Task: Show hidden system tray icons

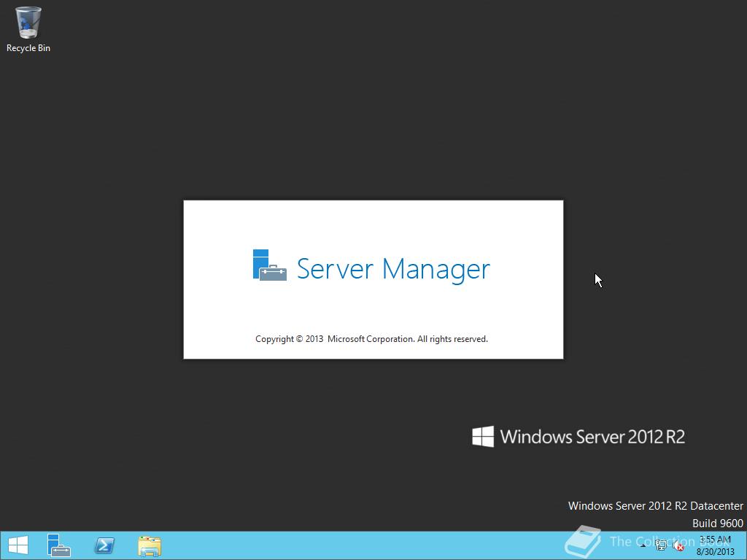Action: [643, 545]
